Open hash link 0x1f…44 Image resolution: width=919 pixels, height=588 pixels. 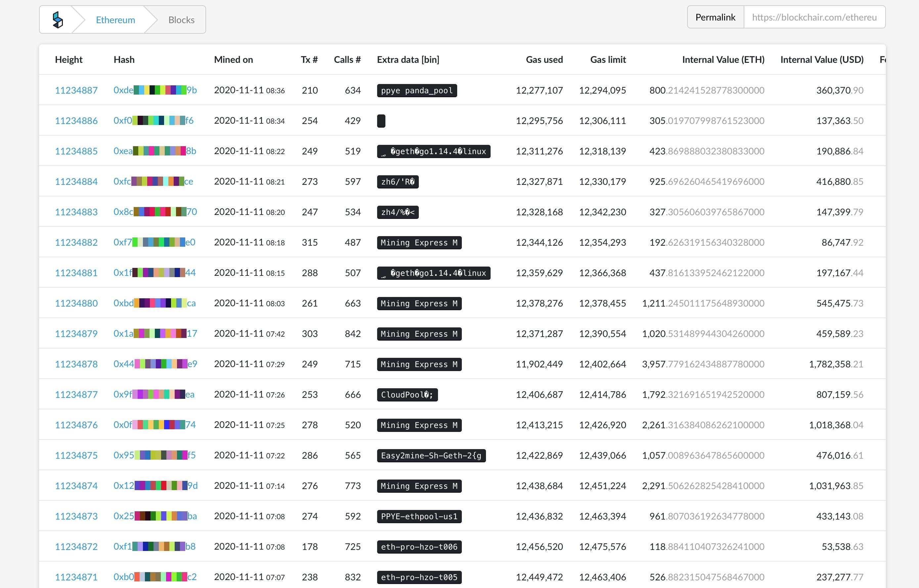(x=154, y=273)
